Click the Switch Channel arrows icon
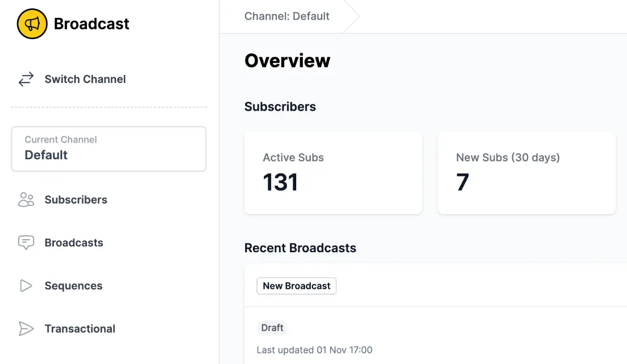Image resolution: width=627 pixels, height=364 pixels. point(26,79)
